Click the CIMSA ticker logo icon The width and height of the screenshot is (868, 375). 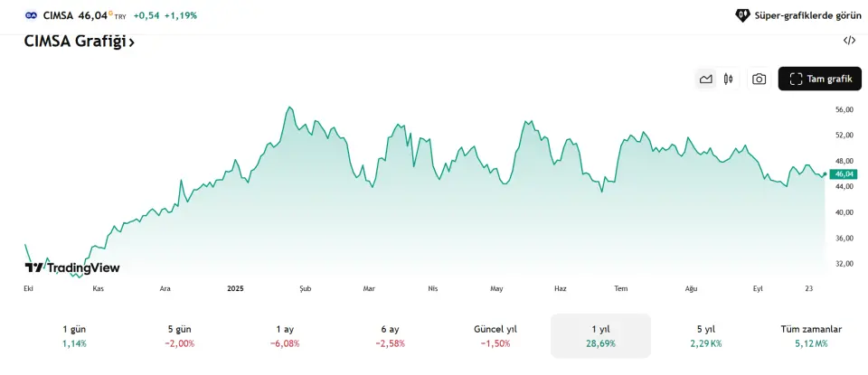(32, 15)
